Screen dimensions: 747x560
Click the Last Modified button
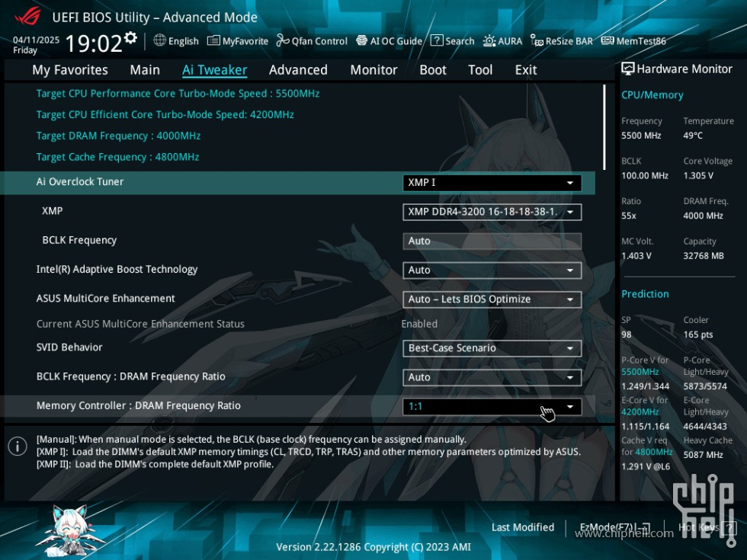pos(523,527)
